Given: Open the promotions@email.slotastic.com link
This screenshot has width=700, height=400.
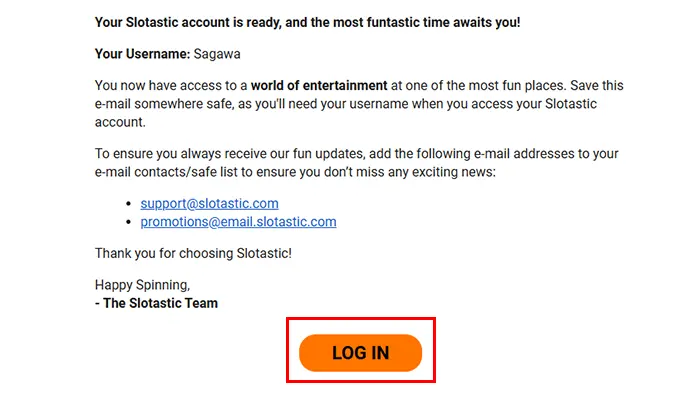Looking at the screenshot, I should [238, 222].
